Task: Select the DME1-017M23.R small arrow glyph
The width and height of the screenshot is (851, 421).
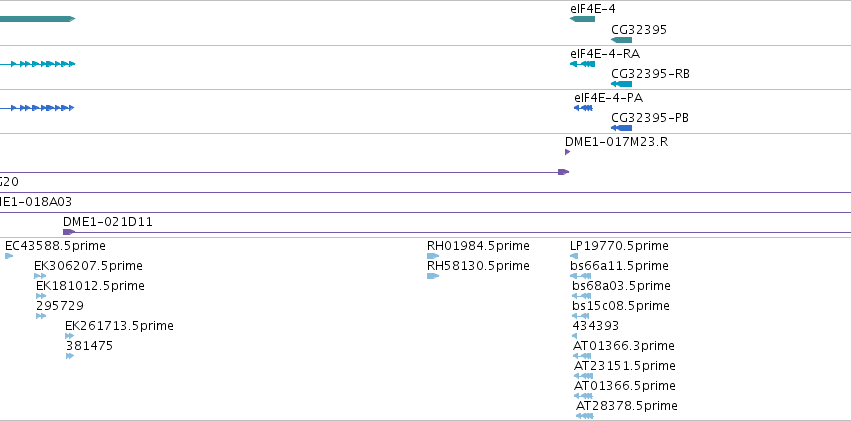Action: pos(568,152)
